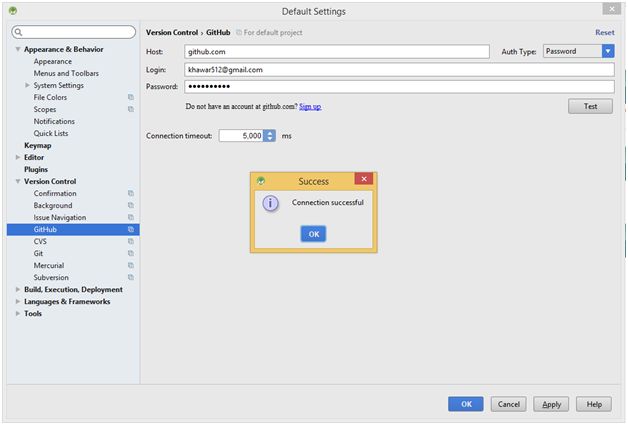Viewport: 628px width, 425px height.
Task: Collapse the Appearance & Behavior section
Action: coord(18,49)
